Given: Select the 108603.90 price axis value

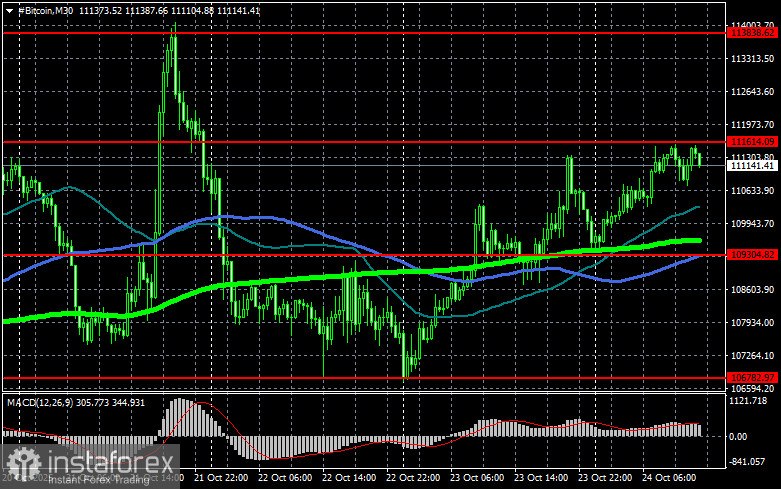Looking at the screenshot, I should pos(752,289).
